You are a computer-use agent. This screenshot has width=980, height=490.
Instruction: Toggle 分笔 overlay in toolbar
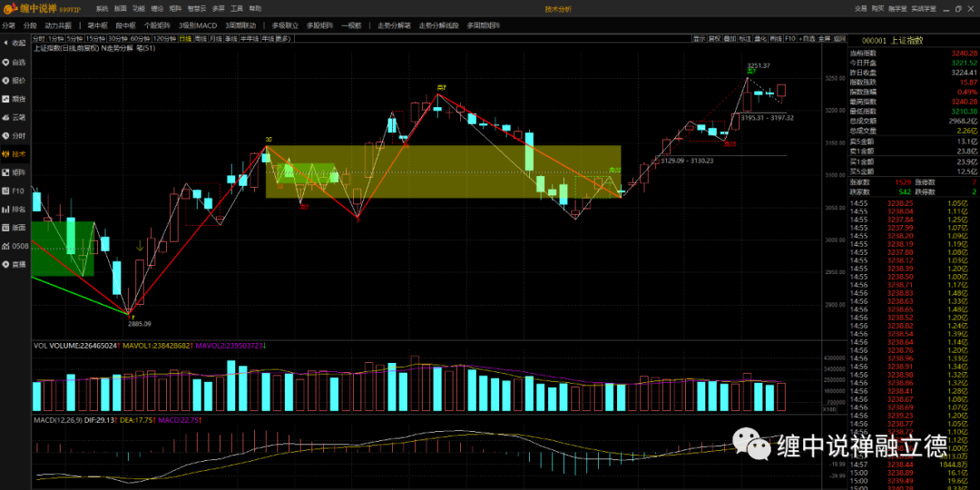coord(9,25)
